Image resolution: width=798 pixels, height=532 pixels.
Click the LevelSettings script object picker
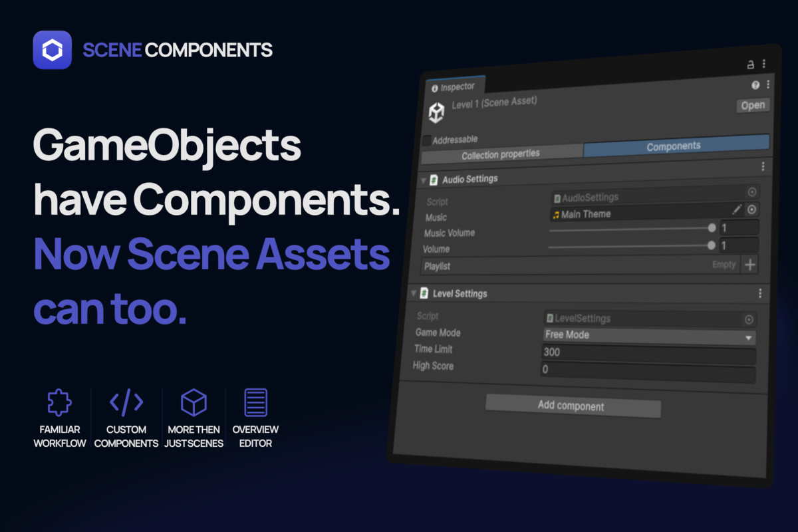point(749,319)
